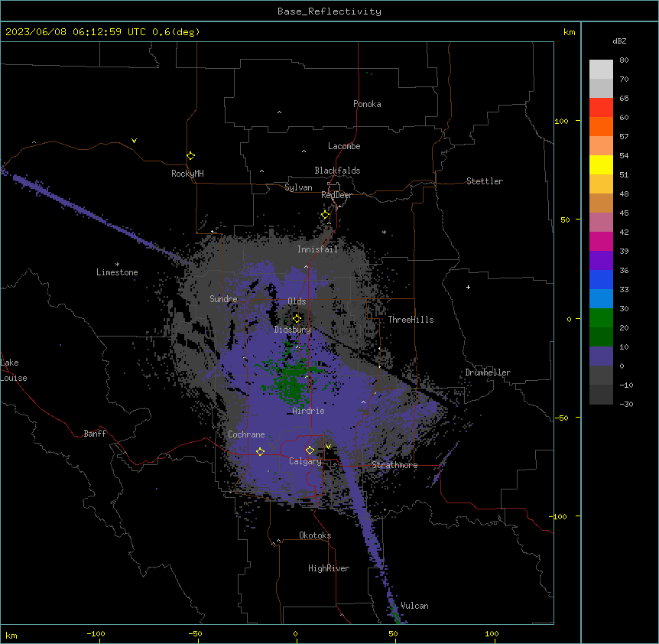Click the yellow v marker northwest of RockyMH
659x644 pixels.
134,141
